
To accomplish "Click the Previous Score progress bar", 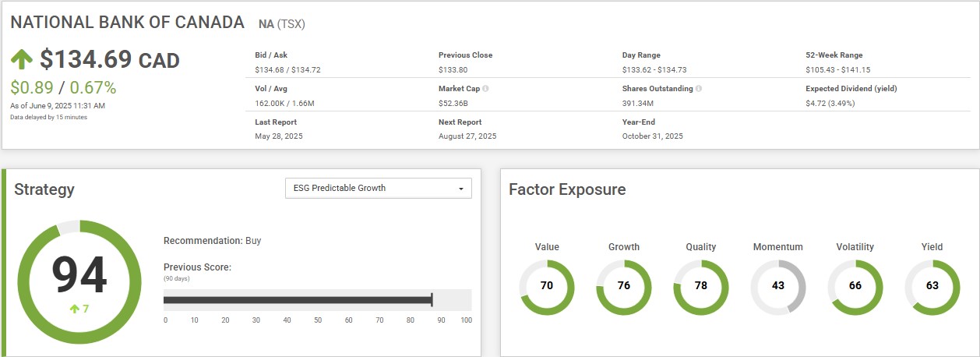I will (x=318, y=300).
